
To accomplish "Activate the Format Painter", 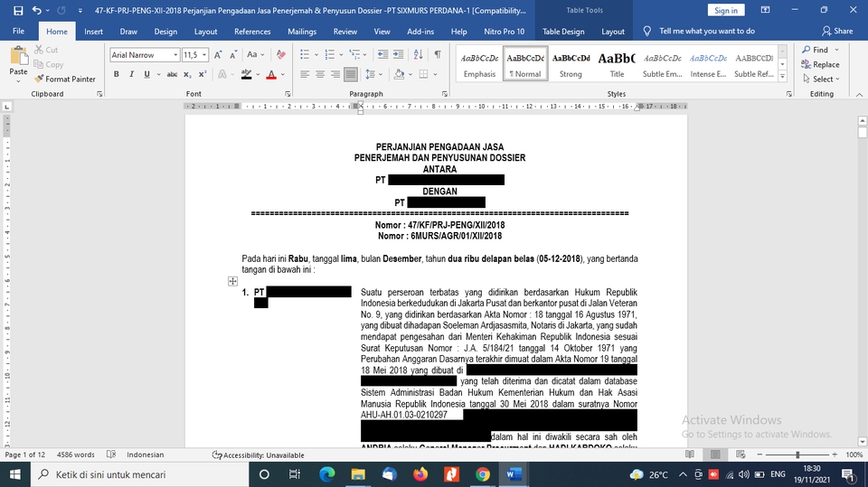I will point(65,80).
